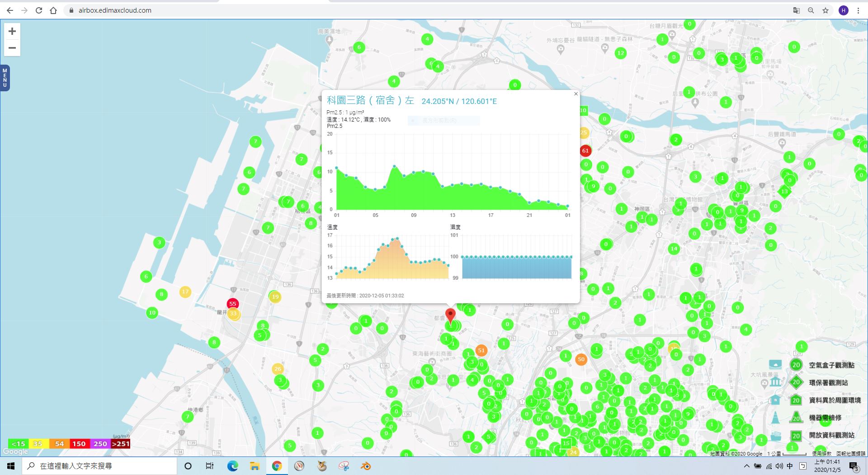Image resolution: width=868 pixels, height=475 pixels.
Task: Launch Blender from the taskbar
Action: pos(366,466)
